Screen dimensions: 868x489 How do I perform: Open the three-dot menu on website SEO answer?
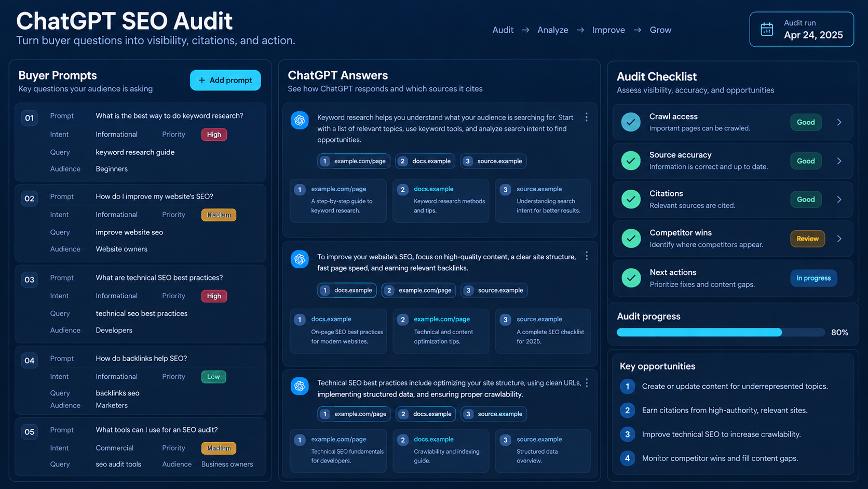tap(587, 256)
